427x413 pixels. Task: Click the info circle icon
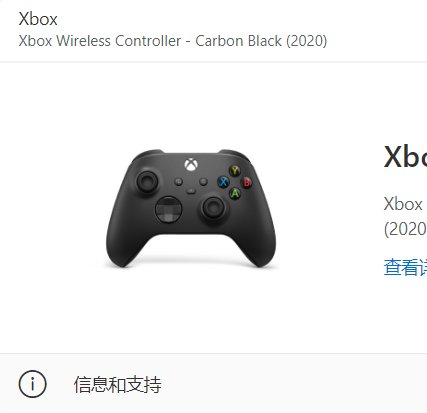point(32,384)
